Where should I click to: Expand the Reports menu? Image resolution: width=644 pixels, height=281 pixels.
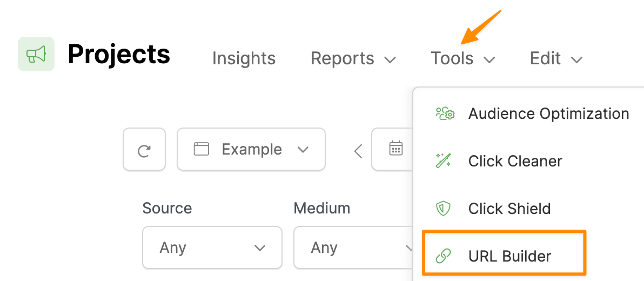click(353, 58)
